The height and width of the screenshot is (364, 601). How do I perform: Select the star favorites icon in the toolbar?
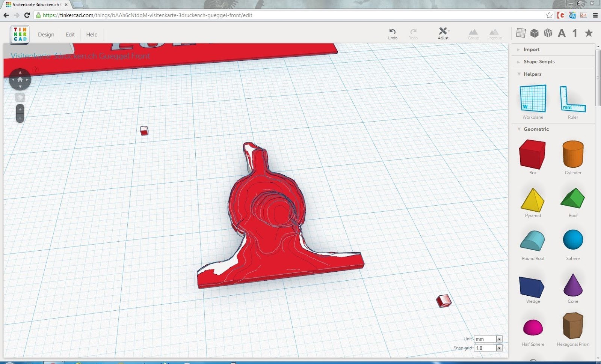pyautogui.click(x=589, y=33)
